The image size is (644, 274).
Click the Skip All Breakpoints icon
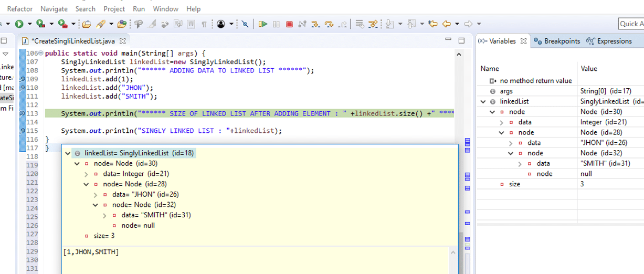coord(244,24)
